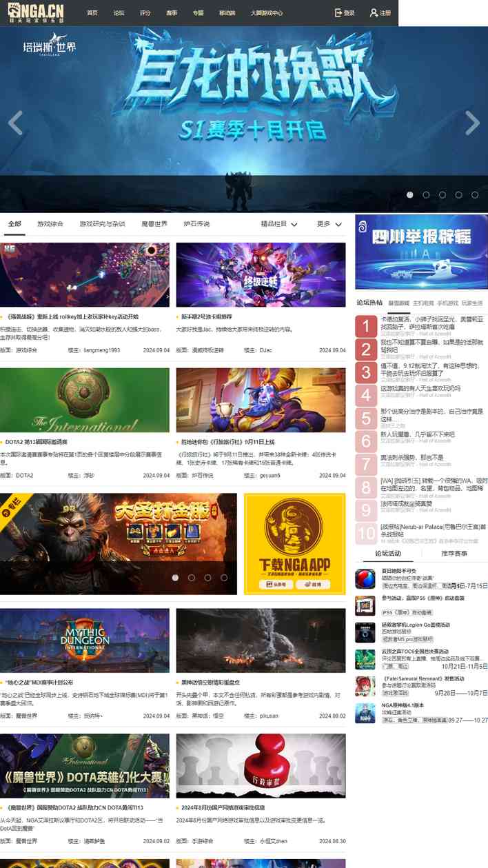Click rank badge number 8
This screenshot has width=488, height=868.
tap(366, 487)
